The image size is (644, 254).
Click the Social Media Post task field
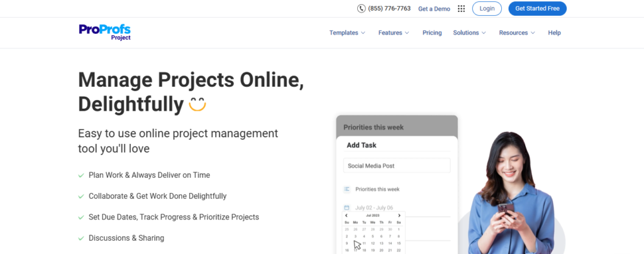tap(397, 166)
